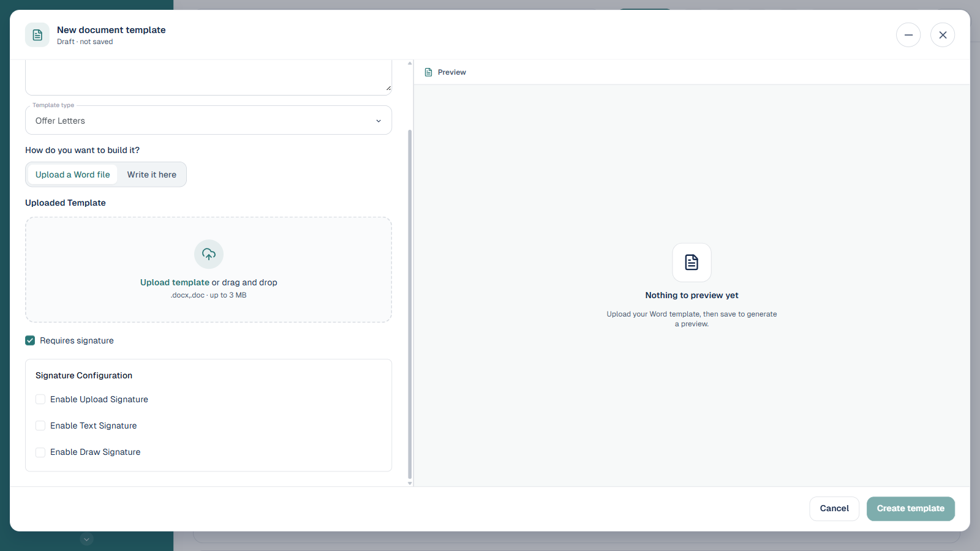Click the How do you want to build it? label
The width and height of the screenshot is (980, 551).
[x=82, y=150]
